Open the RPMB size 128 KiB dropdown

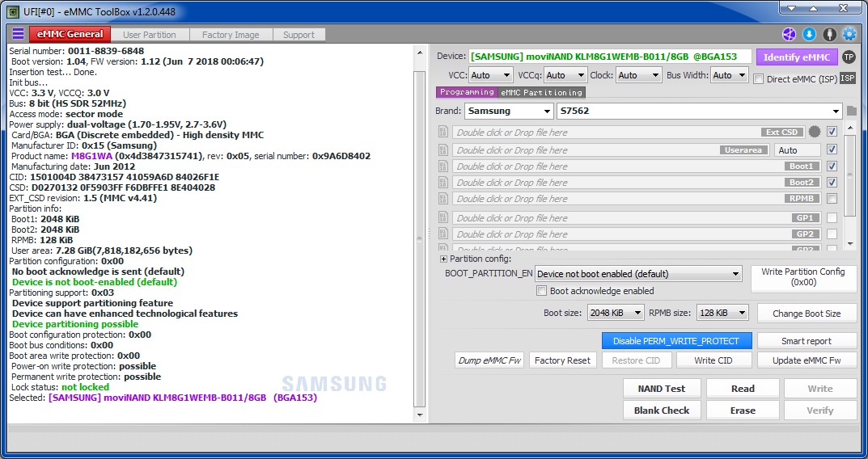click(x=722, y=313)
